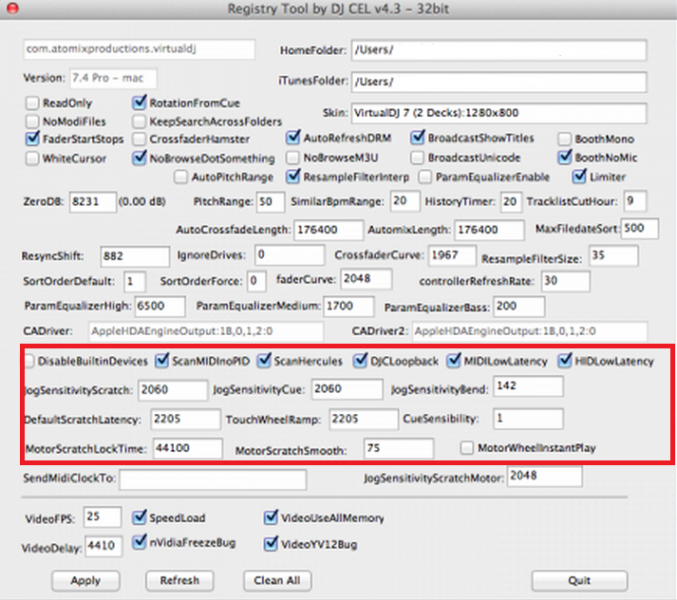Screen dimensions: 677x600
Task: Toggle ScanMIDInoPID checkbox
Action: point(162,360)
